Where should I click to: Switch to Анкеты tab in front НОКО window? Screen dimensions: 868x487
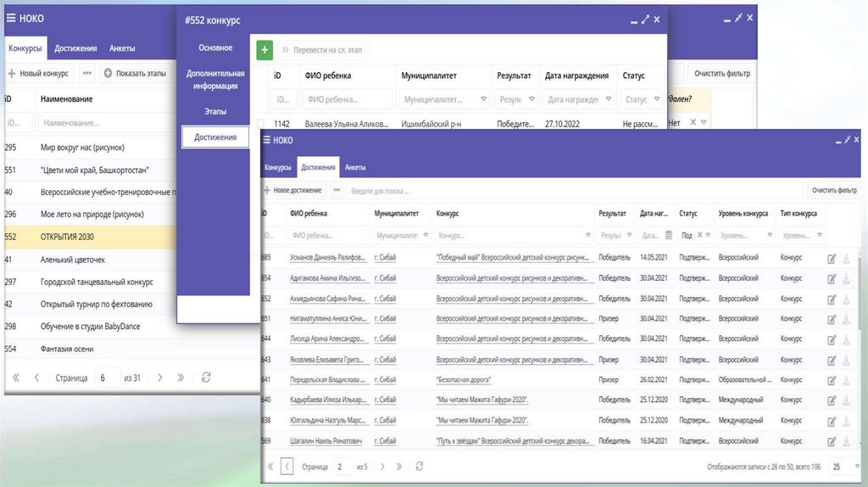pyautogui.click(x=355, y=167)
